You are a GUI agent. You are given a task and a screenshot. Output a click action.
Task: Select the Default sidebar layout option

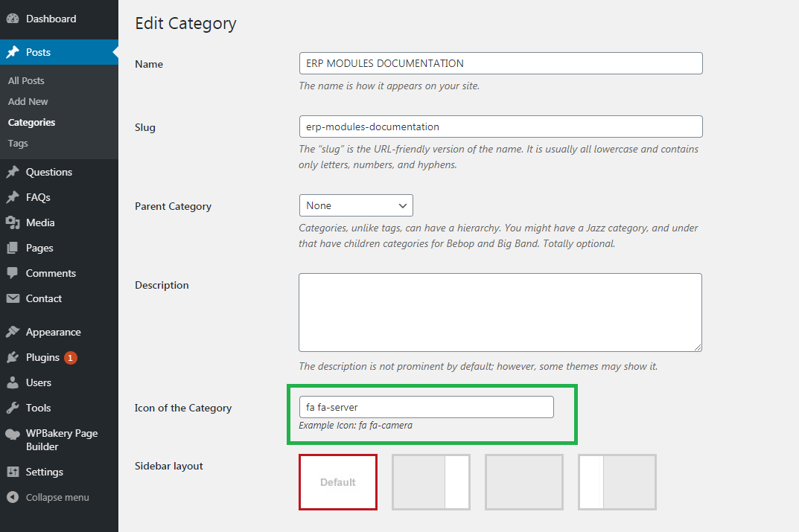coord(338,482)
